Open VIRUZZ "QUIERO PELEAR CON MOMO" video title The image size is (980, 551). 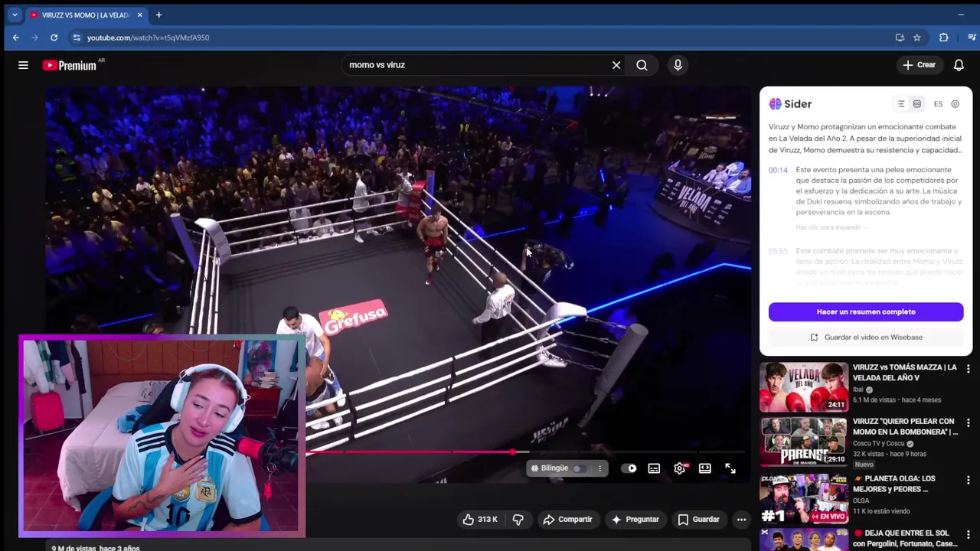(x=905, y=426)
